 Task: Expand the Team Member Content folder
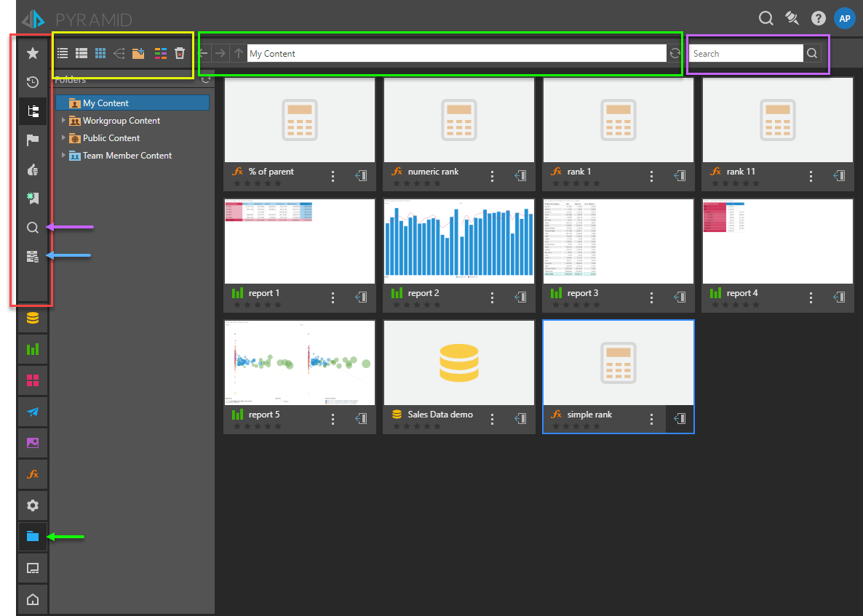[63, 156]
